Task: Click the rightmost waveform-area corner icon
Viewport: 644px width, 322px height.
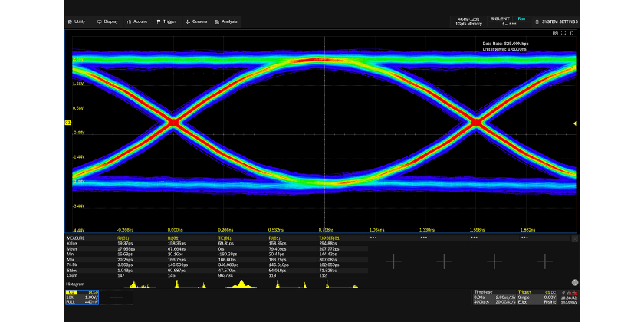Action: [571, 33]
